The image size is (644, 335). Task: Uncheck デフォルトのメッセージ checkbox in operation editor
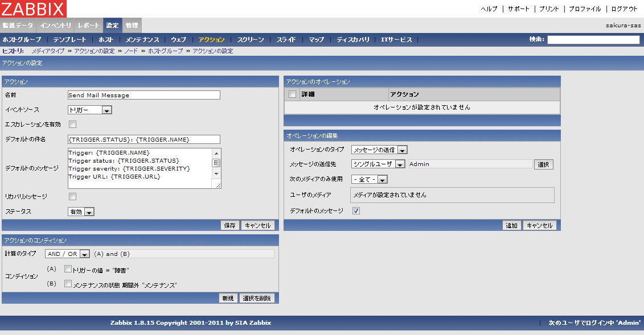[x=356, y=211]
